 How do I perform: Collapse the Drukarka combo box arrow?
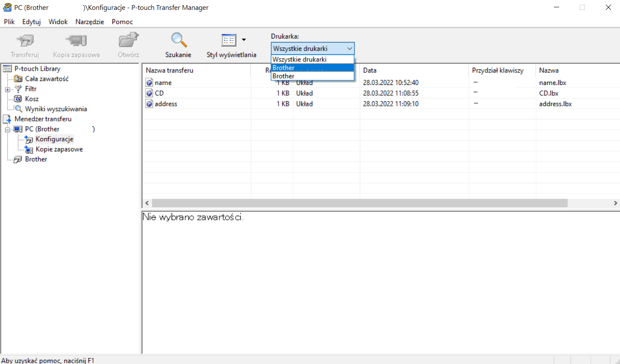click(350, 48)
